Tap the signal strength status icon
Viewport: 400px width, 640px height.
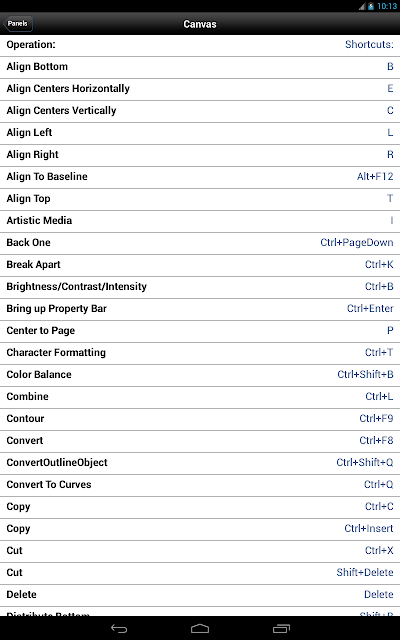362,6
